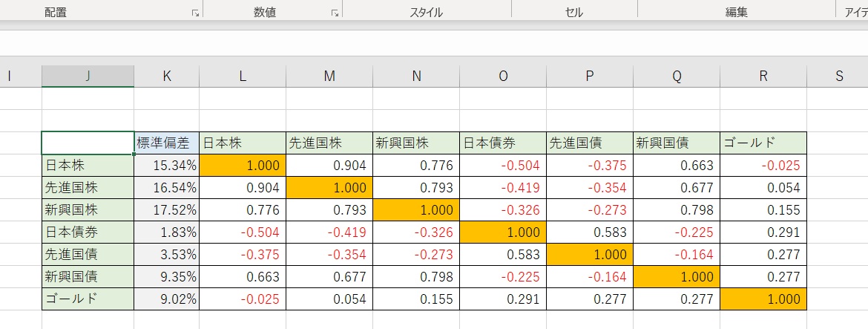Select column header J
This screenshot has height=329, width=868.
[x=88, y=76]
